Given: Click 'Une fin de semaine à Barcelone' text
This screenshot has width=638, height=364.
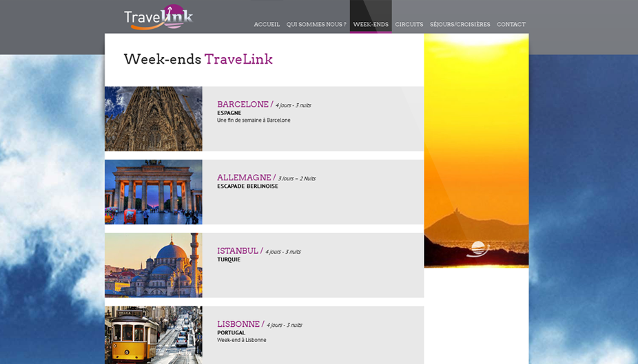Looking at the screenshot, I should click(254, 120).
